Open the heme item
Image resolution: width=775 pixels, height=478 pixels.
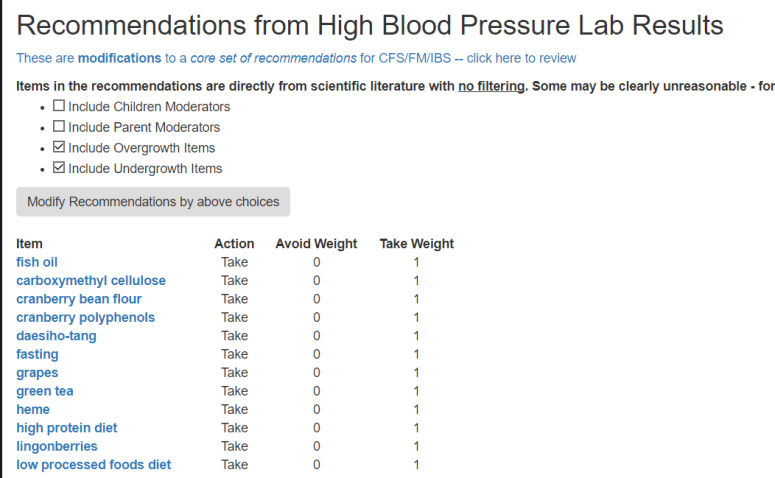tap(33, 409)
